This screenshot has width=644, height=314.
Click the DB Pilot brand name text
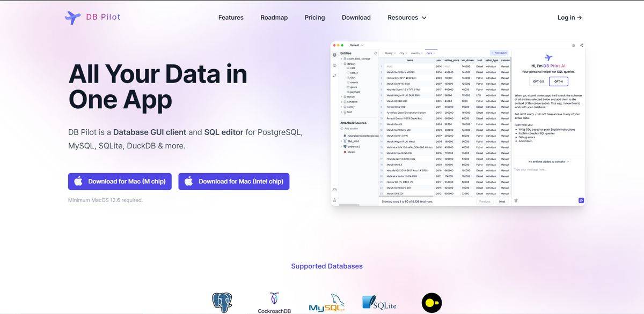click(103, 17)
